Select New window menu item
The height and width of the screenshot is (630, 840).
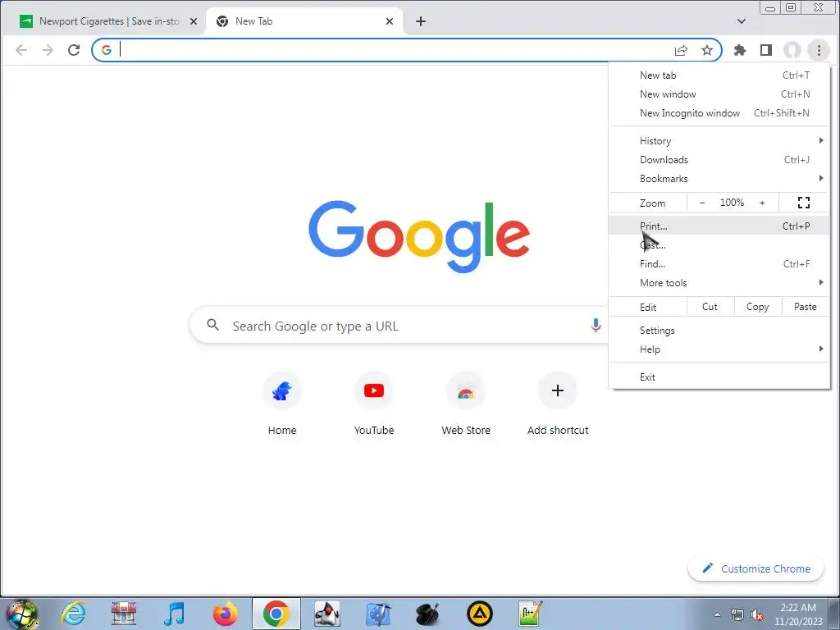(719, 94)
